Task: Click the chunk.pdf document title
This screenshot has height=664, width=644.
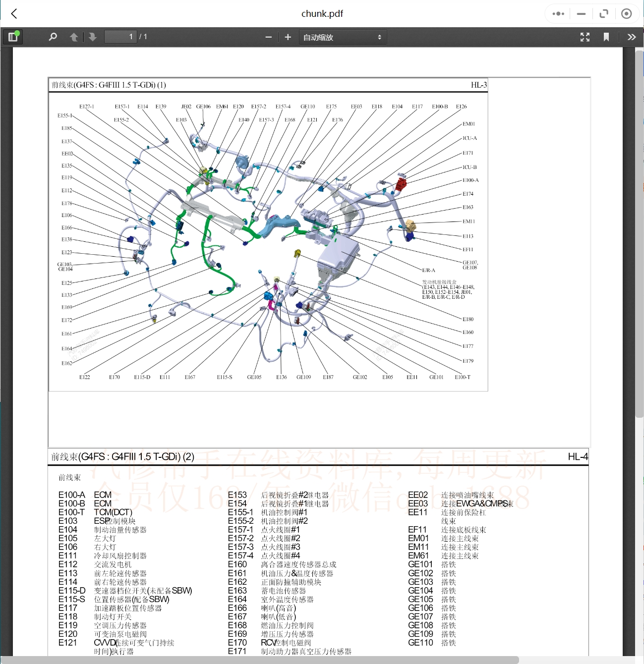Action: (x=322, y=14)
